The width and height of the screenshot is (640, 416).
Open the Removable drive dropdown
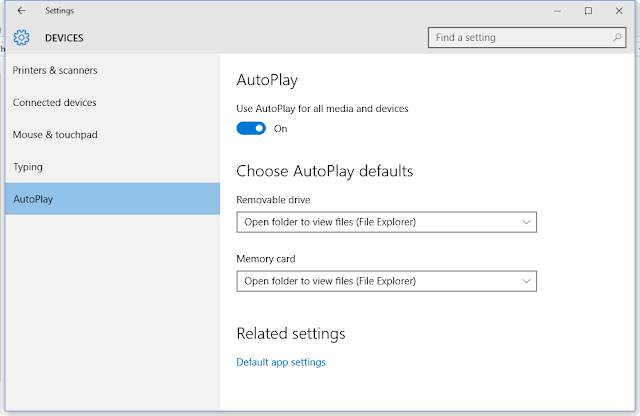click(386, 222)
